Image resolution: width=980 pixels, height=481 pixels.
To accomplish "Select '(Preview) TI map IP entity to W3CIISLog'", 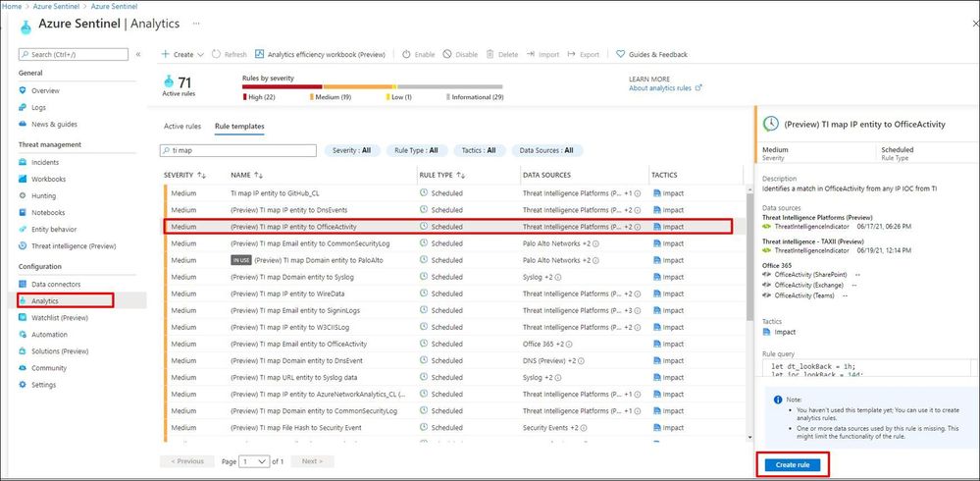I will [x=455, y=327].
